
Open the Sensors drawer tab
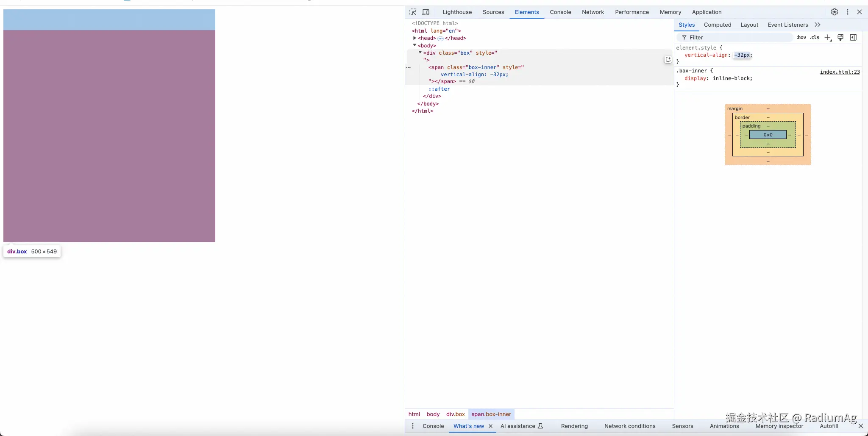point(682,426)
